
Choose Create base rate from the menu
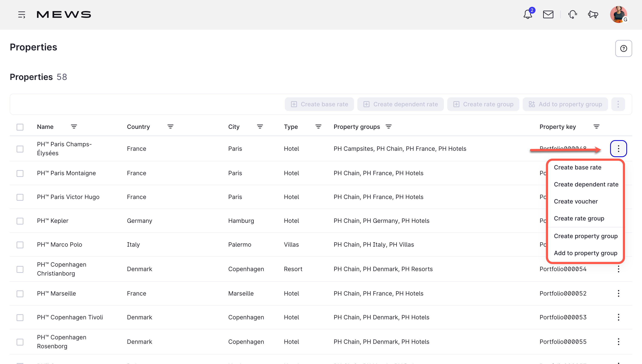pos(585,168)
